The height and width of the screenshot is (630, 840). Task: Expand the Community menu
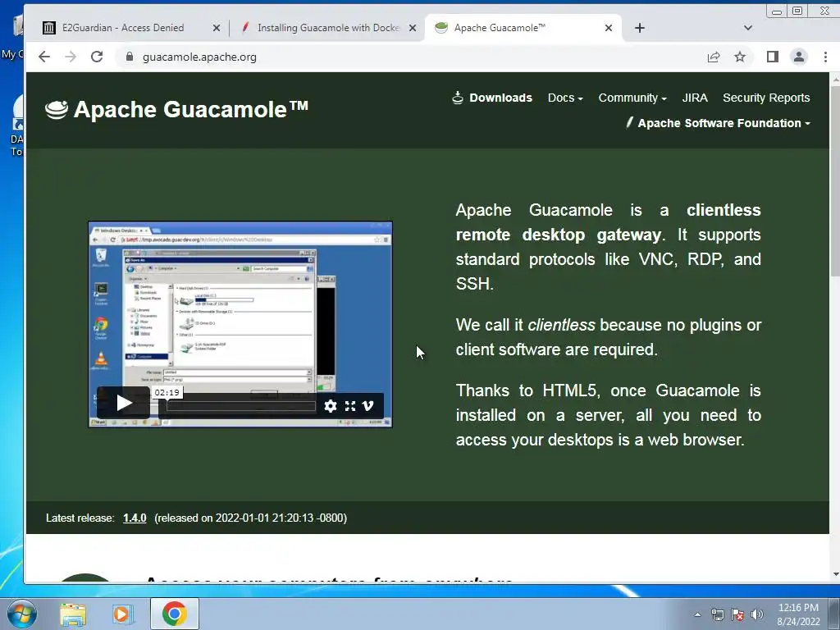tap(632, 98)
